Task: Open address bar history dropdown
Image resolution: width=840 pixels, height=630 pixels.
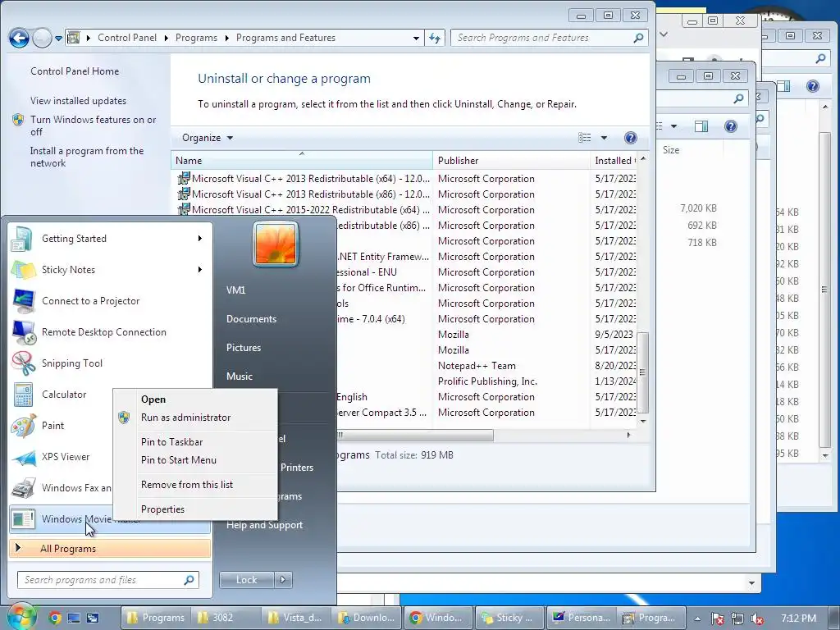Action: coord(416,38)
